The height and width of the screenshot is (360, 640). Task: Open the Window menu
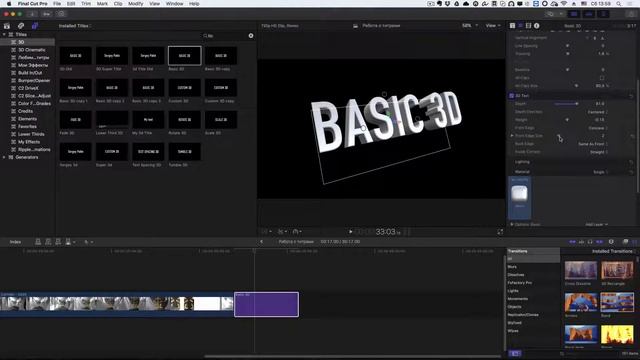[174, 4]
